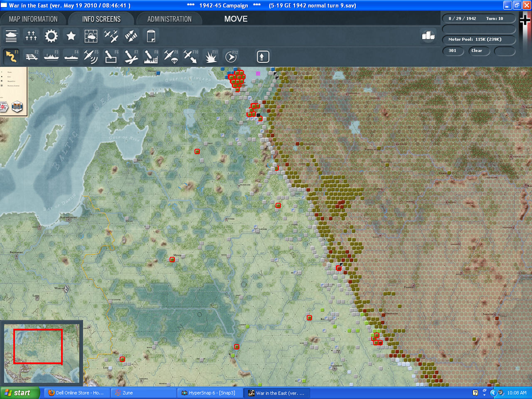Screen dimensions: 532x399
Task: Select the F6 bomb unit mode
Action: pyautogui.click(x=111, y=56)
